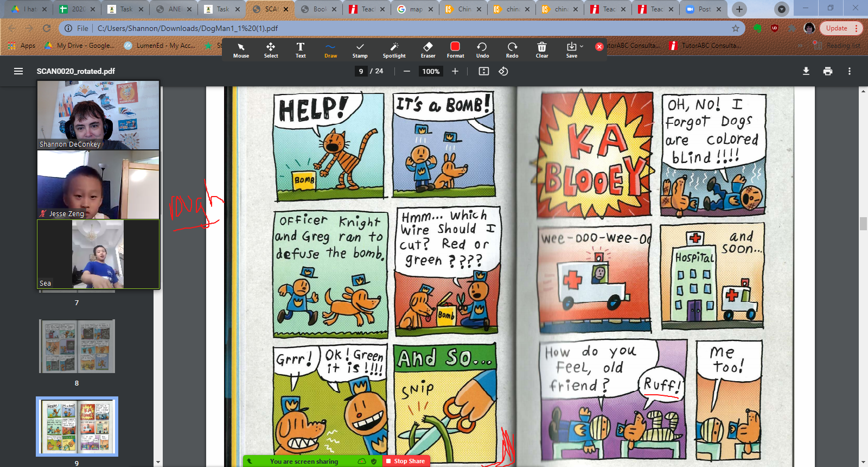The image size is (868, 467).
Task: Open LumenEd - My Acc bookmark
Action: 159,46
